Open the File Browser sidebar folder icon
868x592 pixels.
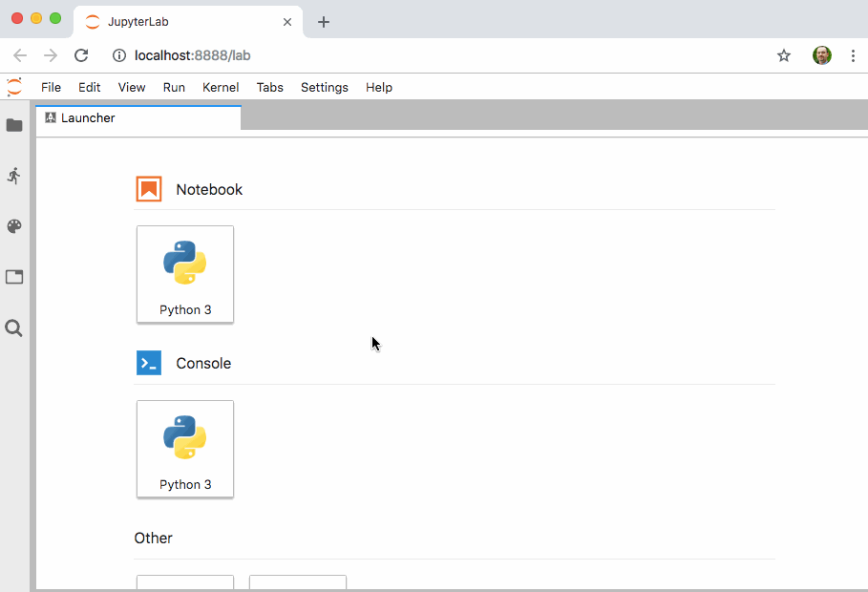(x=14, y=125)
